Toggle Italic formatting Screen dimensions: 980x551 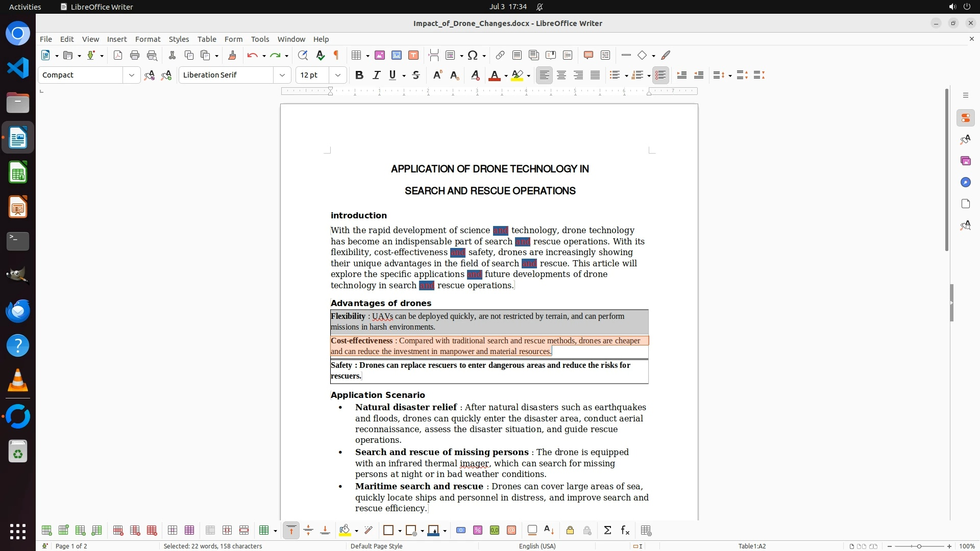(376, 75)
